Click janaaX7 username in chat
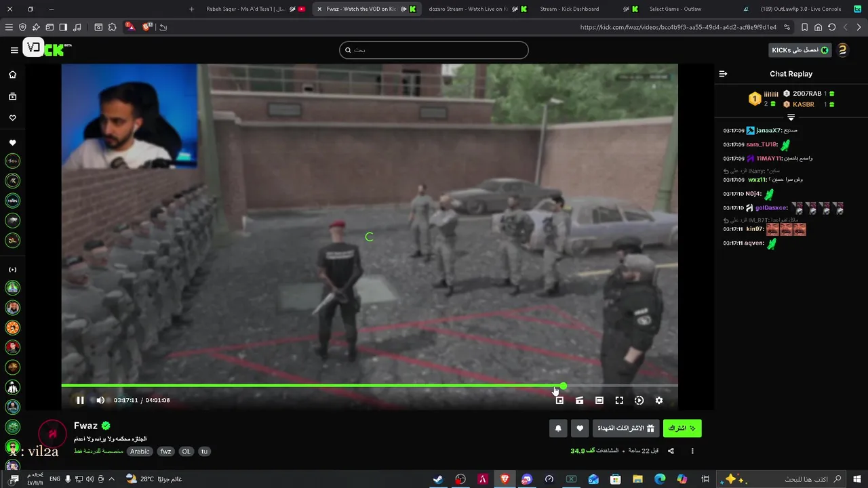 pos(768,130)
